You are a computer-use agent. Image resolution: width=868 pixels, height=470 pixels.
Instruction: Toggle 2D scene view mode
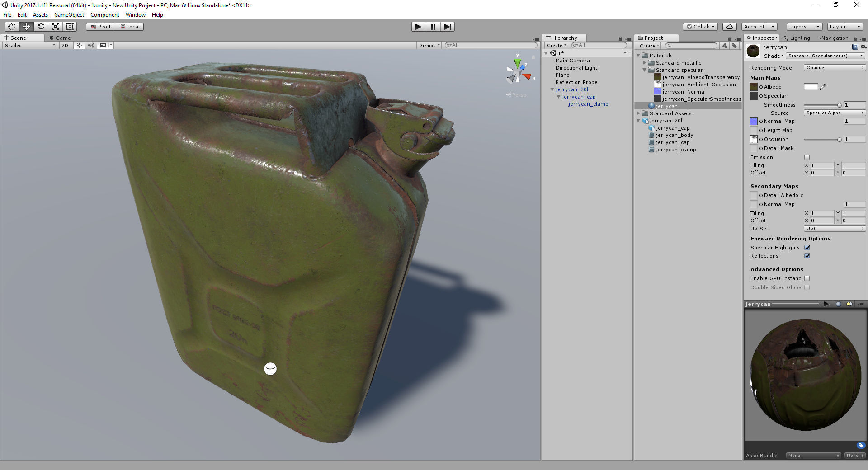pyautogui.click(x=65, y=45)
